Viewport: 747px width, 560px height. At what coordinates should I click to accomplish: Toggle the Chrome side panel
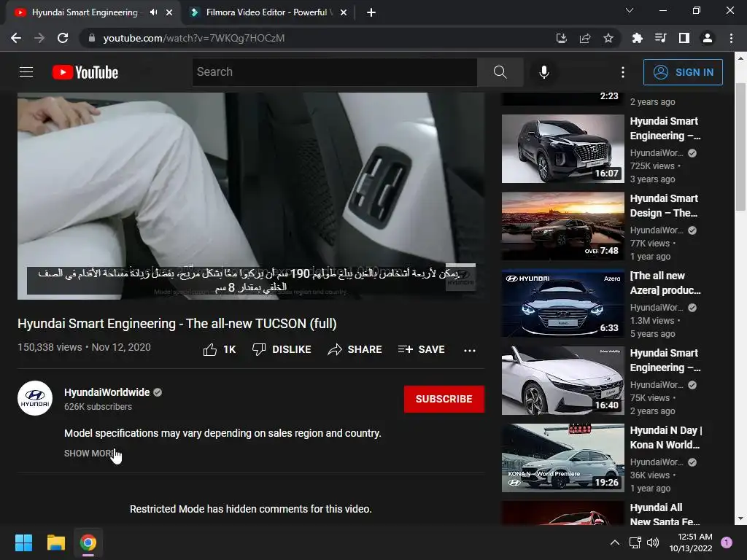click(684, 38)
